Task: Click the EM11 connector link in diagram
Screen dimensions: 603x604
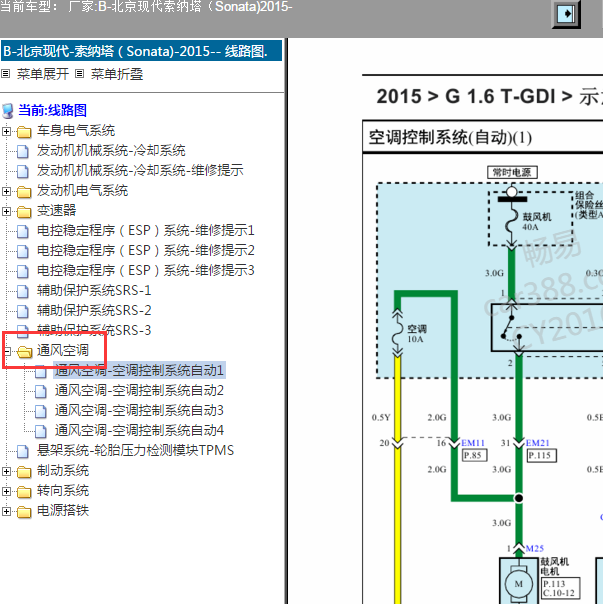Action: pyautogui.click(x=473, y=443)
